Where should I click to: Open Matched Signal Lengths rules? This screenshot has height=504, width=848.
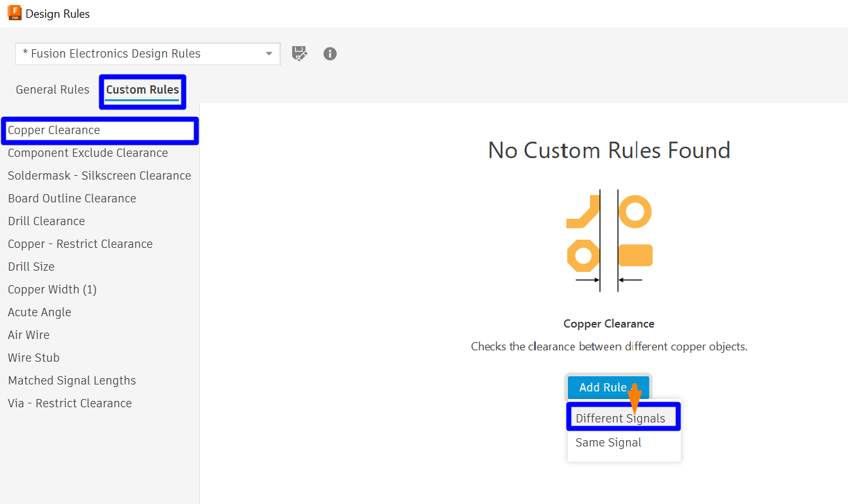[x=71, y=380]
